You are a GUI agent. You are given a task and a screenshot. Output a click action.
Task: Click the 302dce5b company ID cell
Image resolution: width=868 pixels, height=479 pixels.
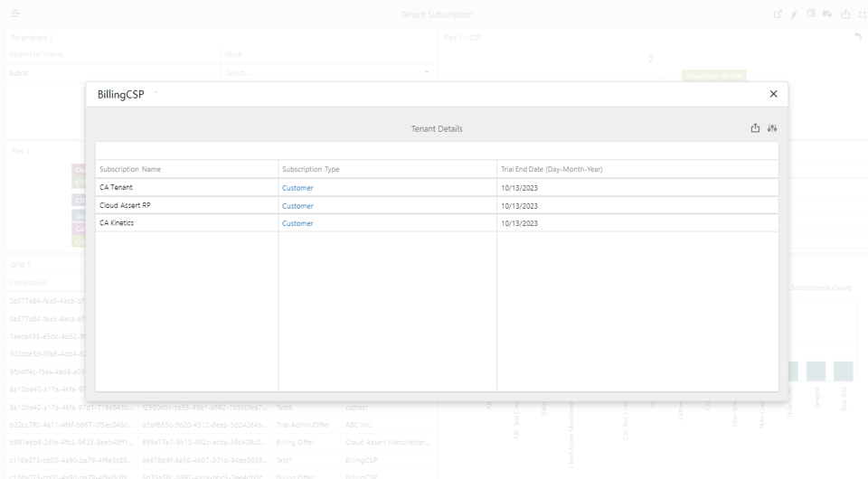(48, 354)
